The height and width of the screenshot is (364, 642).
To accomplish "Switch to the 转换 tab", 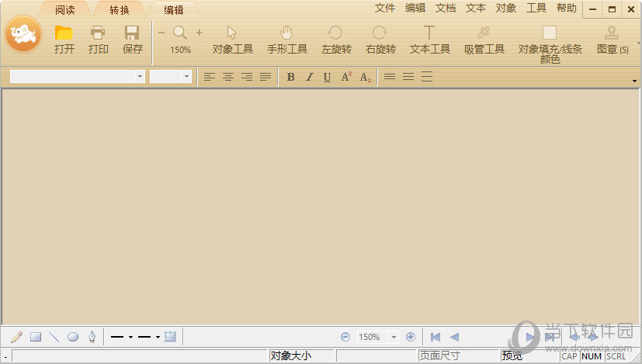I will click(x=120, y=10).
